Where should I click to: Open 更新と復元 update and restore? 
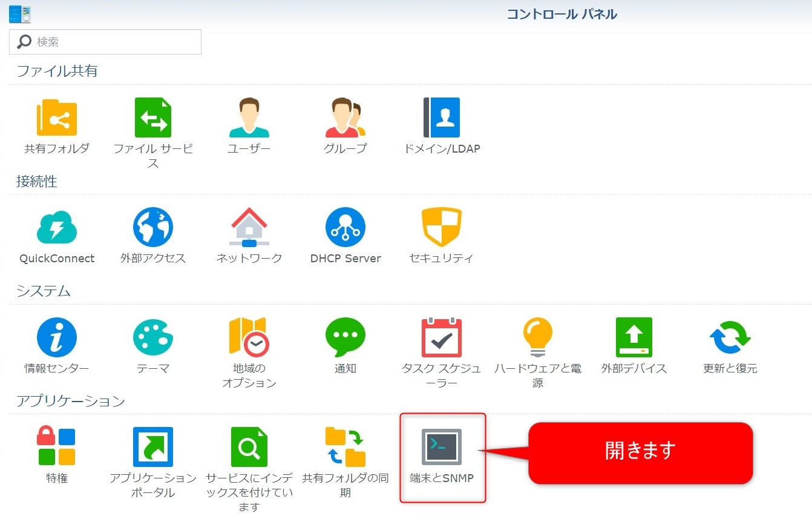[730, 337]
